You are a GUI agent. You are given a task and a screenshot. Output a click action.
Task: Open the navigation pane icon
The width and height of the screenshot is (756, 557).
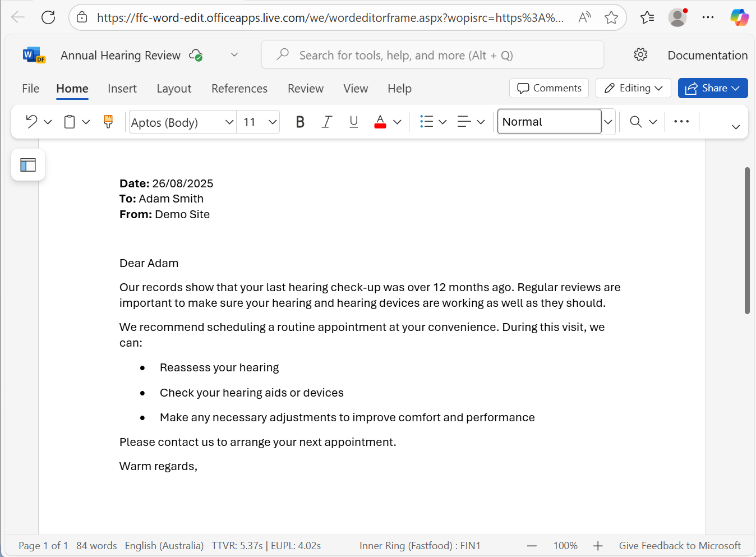[x=28, y=165]
